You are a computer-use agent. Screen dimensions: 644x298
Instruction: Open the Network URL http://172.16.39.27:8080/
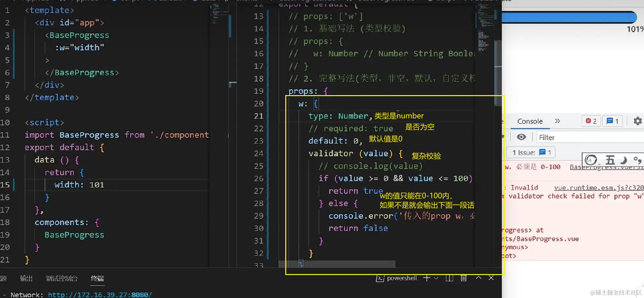pyautogui.click(x=100, y=295)
